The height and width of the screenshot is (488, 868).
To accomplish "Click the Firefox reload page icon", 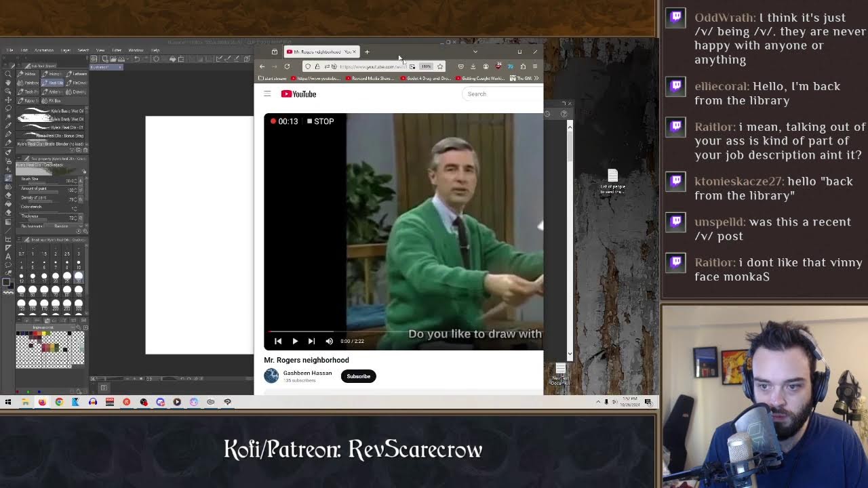I will click(287, 66).
